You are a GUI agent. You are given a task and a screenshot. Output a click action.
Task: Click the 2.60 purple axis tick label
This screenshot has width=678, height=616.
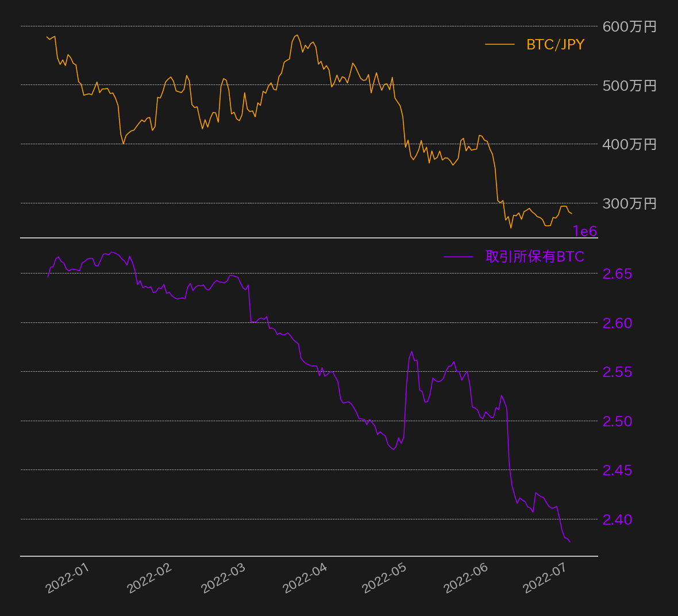point(617,323)
